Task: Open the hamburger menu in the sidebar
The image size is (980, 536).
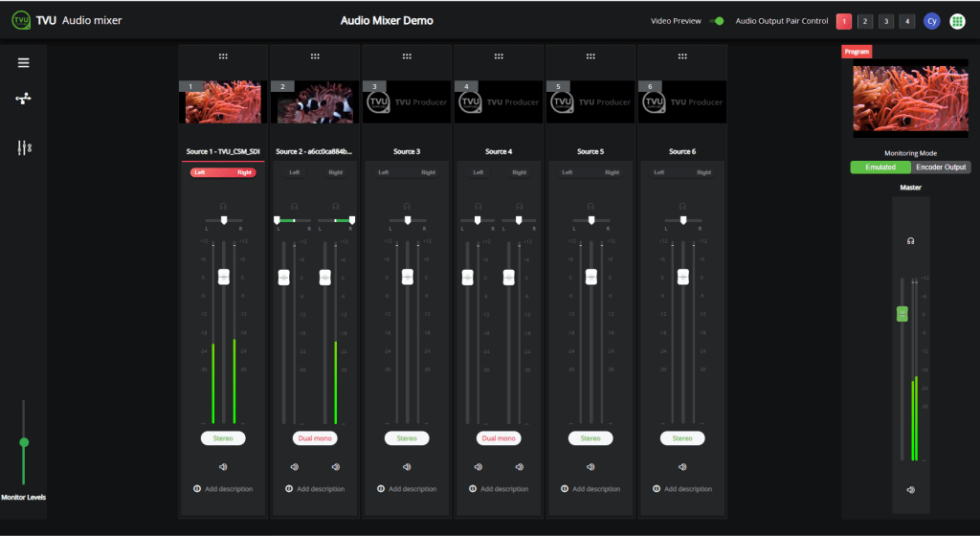Action: [x=24, y=63]
